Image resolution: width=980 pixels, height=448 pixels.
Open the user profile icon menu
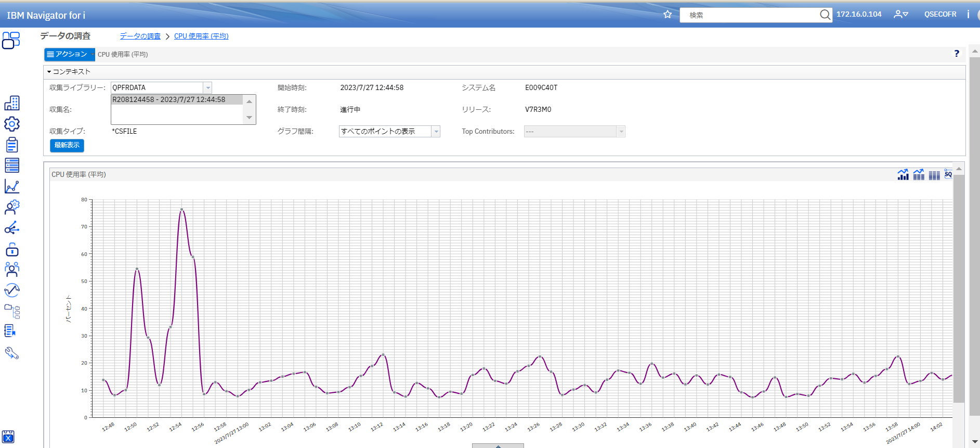click(900, 15)
